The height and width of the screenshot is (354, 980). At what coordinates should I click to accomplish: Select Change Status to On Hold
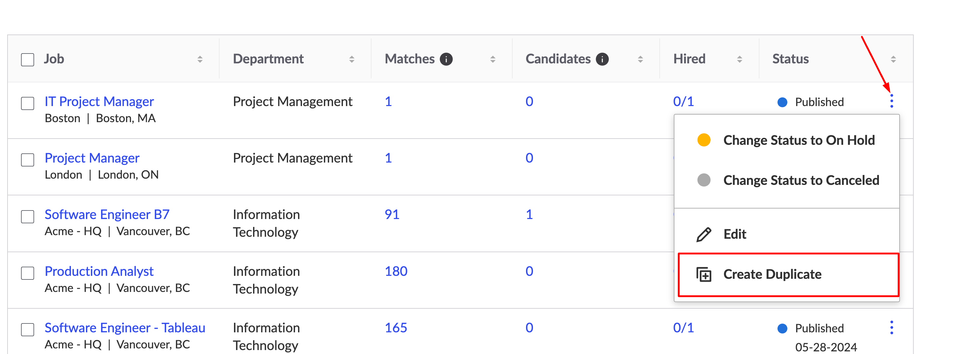point(786,140)
